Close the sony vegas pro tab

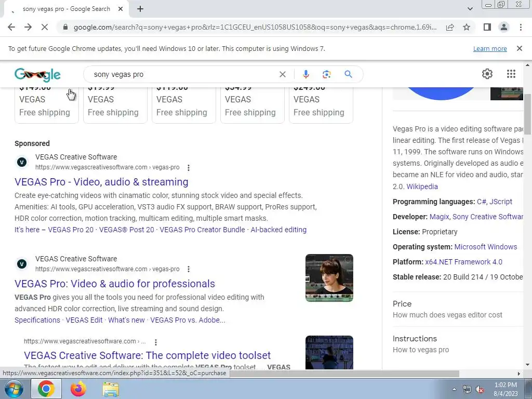pos(121,9)
